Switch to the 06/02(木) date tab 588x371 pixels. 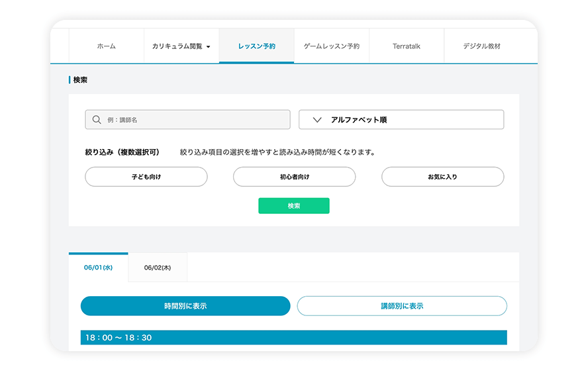click(158, 268)
